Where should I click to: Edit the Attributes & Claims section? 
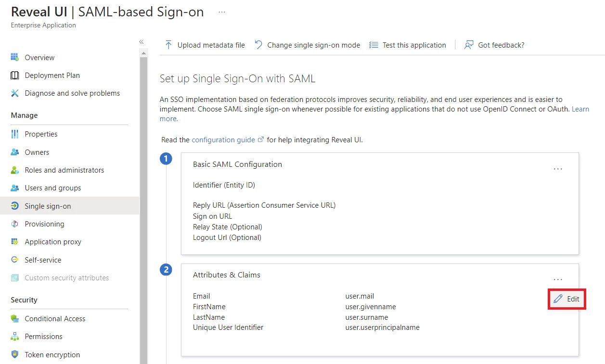tap(567, 299)
